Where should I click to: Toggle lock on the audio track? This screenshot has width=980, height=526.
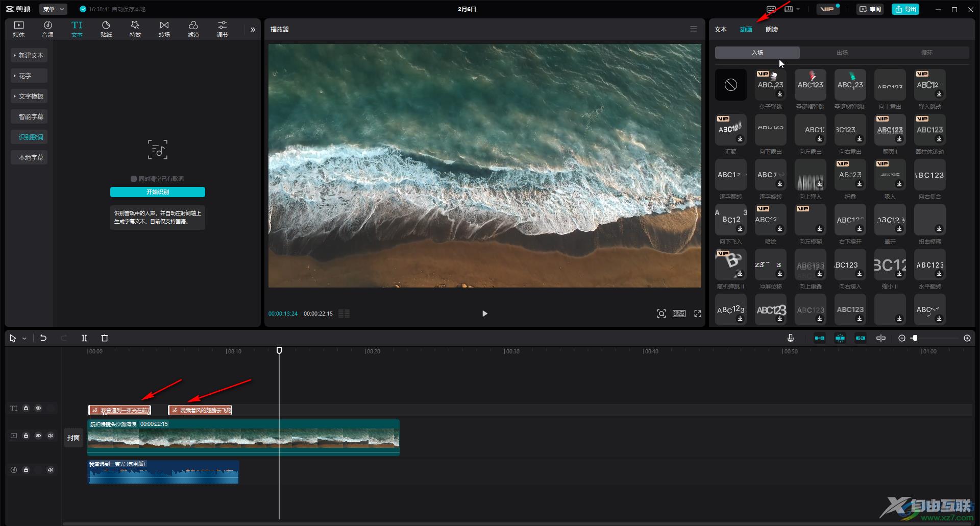(x=26, y=470)
